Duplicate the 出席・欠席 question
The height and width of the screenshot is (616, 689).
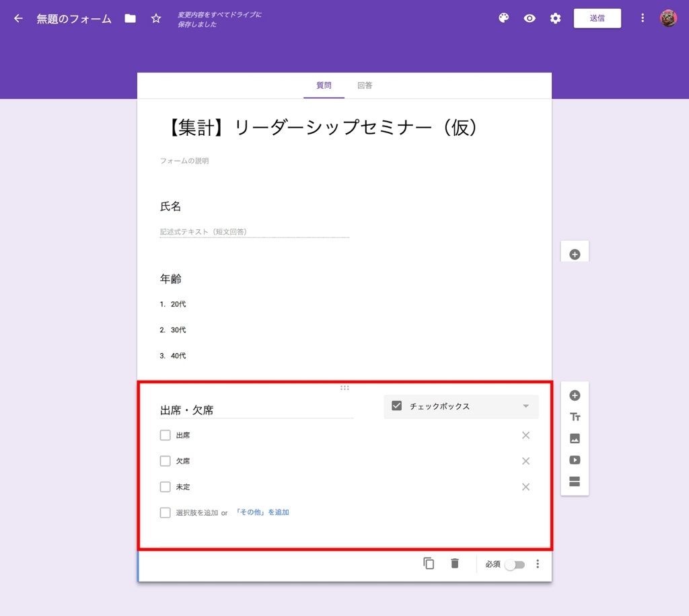click(429, 564)
